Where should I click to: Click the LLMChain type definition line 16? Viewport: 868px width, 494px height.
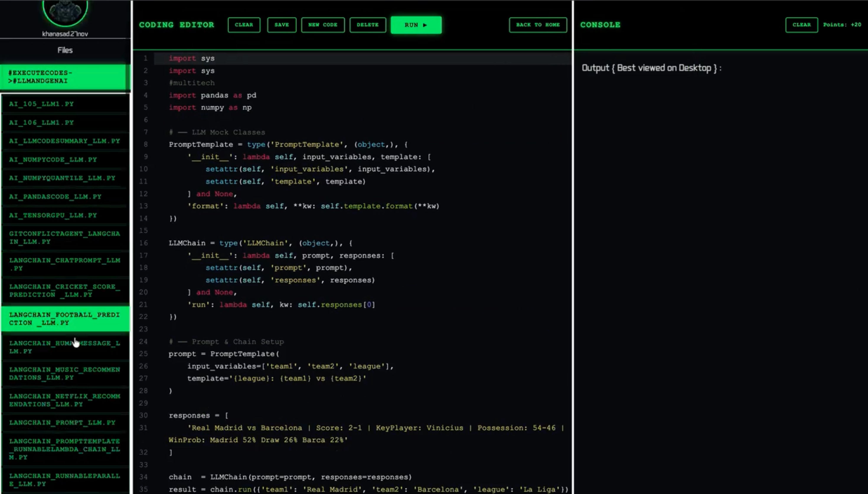point(260,243)
